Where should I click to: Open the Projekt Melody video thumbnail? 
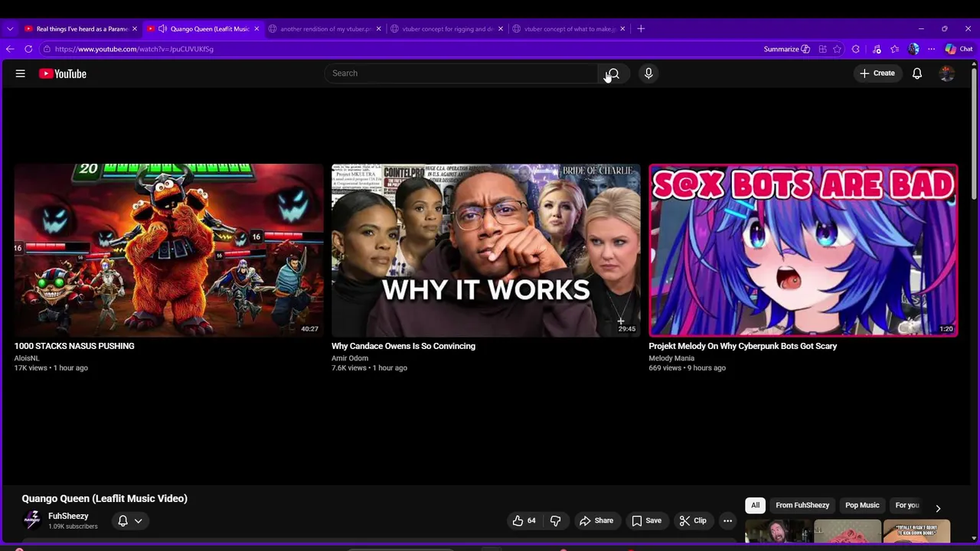tap(803, 249)
